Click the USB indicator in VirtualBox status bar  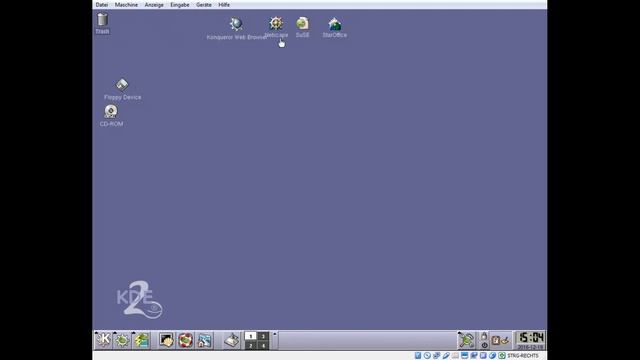tap(446, 356)
